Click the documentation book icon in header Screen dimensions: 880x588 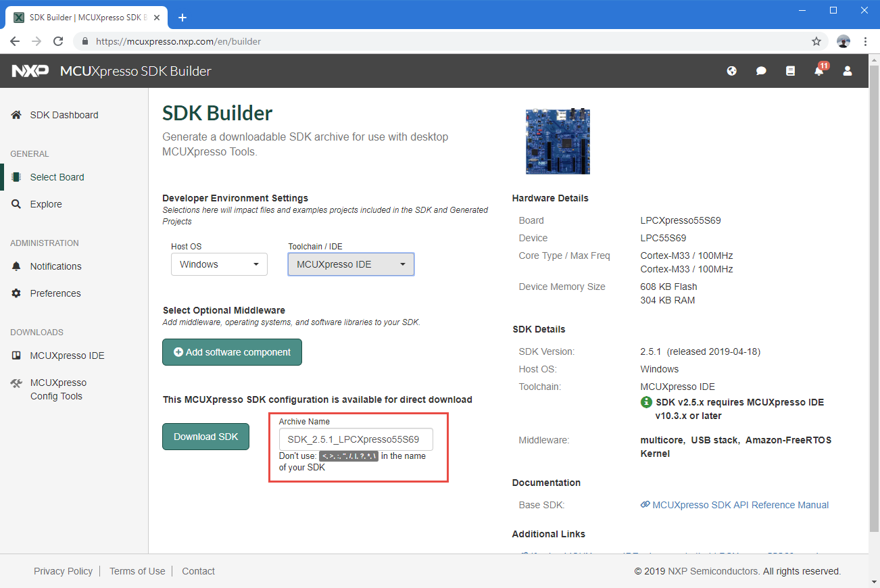point(790,71)
